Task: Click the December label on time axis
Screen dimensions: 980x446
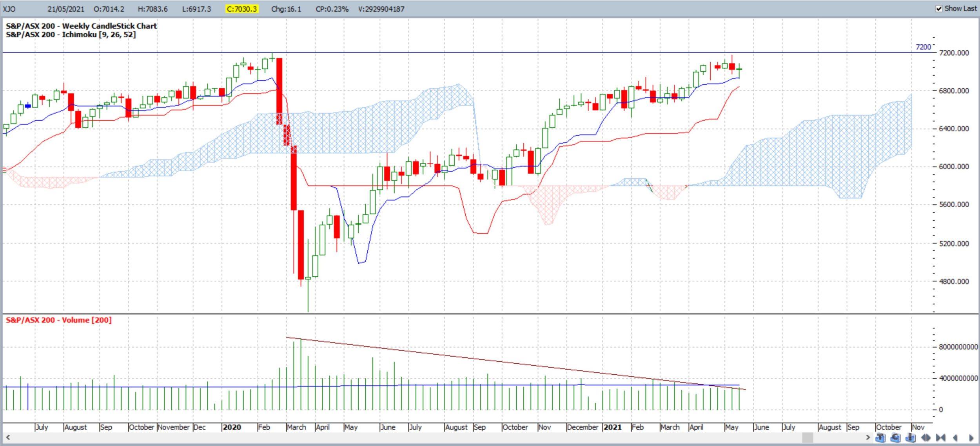Action: [x=583, y=427]
